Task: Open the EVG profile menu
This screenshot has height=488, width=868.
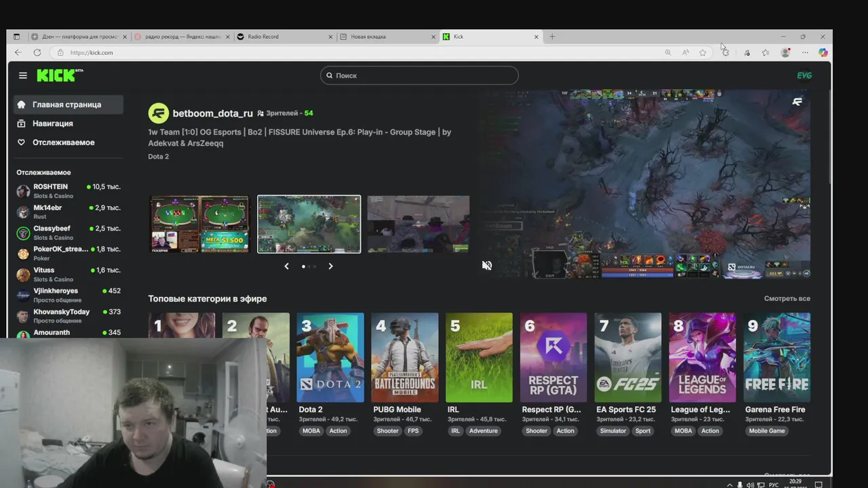Action: point(804,75)
